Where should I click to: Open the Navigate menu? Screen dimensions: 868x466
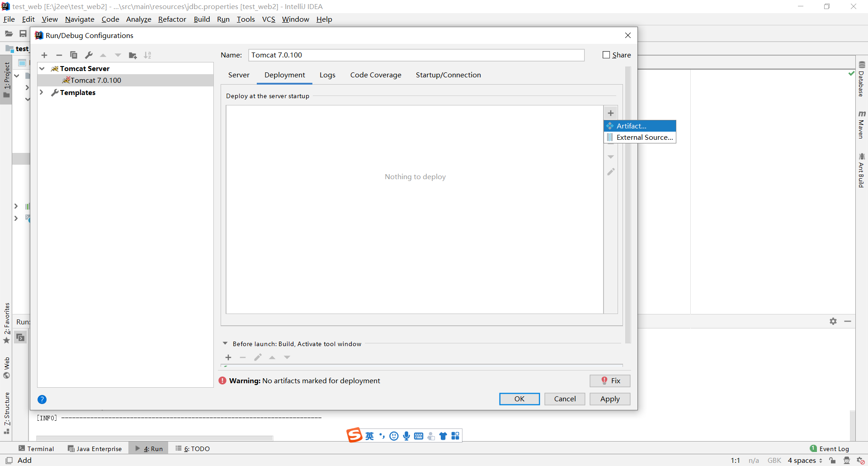(80, 19)
